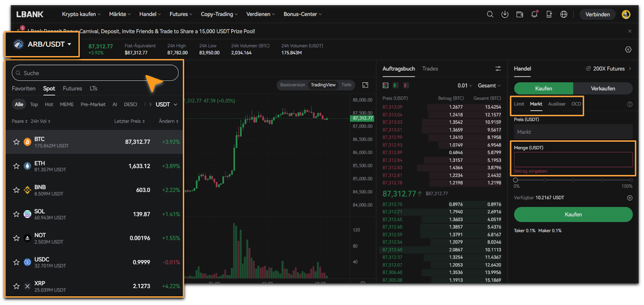Screen dimensions: 644x305
Task: Favorite the SOL pair star
Action: [17, 214]
